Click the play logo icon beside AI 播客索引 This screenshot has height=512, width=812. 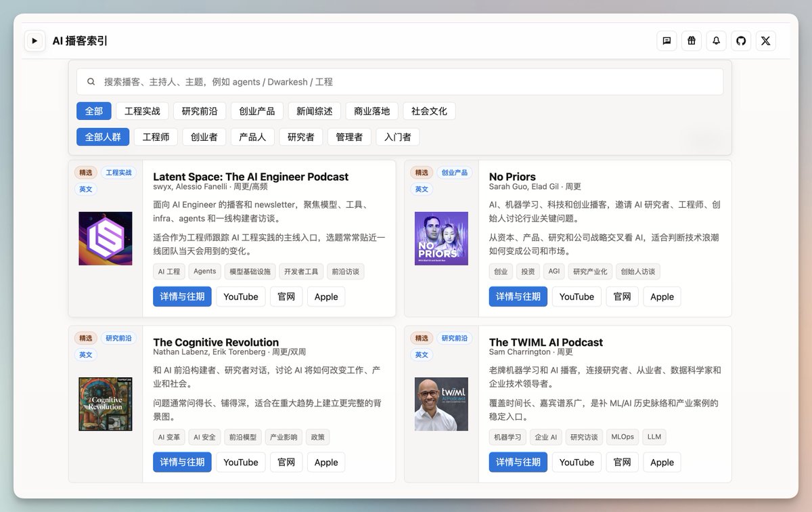click(x=35, y=41)
